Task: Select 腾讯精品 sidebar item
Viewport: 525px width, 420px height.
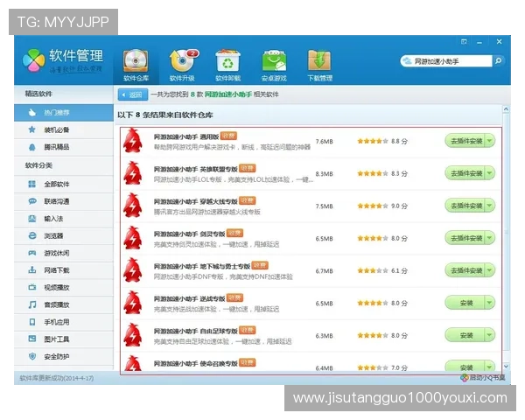Action: pyautogui.click(x=64, y=147)
